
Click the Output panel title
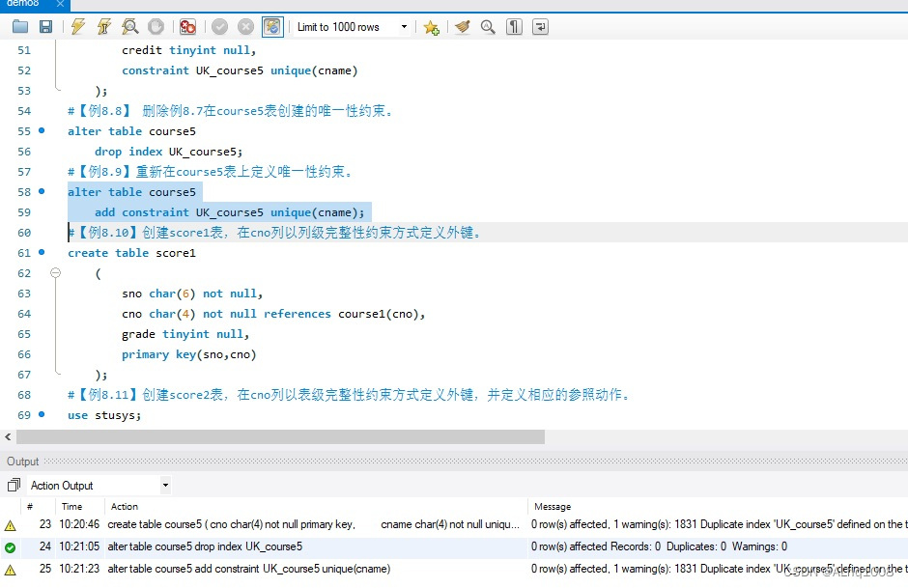(22, 462)
